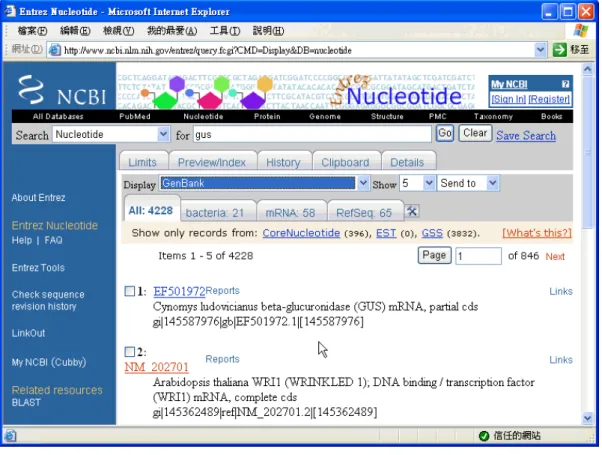
Task: Click the Internet Explorer icon in title bar
Action: click(x=10, y=11)
